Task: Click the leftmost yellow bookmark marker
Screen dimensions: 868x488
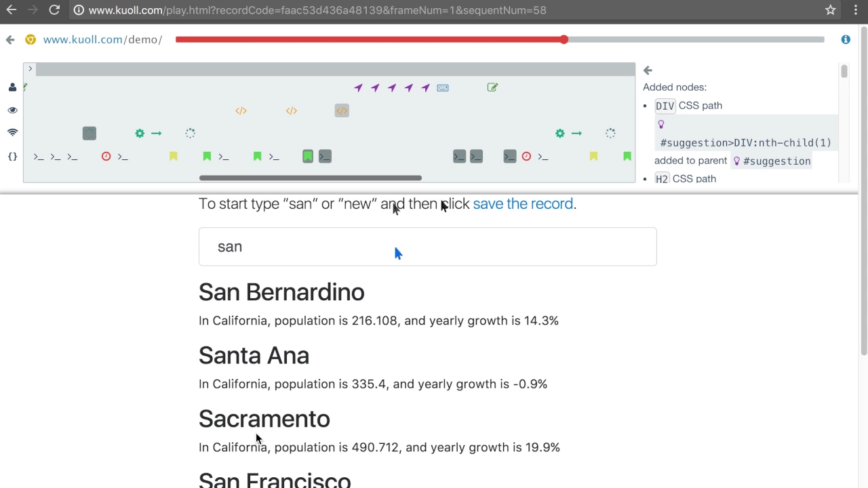Action: click(x=174, y=157)
